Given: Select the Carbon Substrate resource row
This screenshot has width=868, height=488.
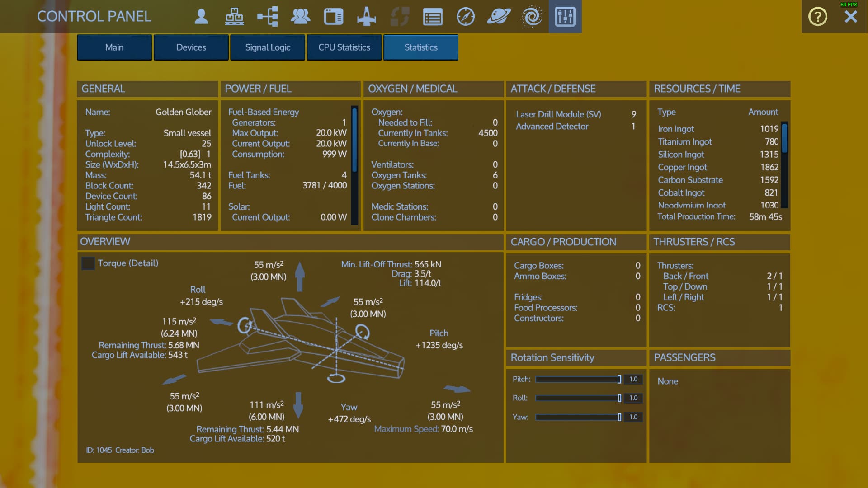Looking at the screenshot, I should tap(718, 180).
